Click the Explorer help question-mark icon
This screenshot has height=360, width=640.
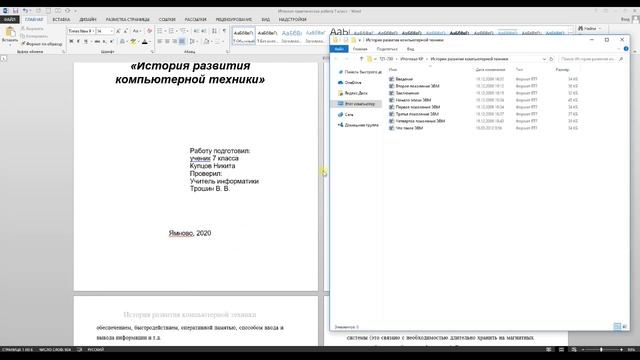pyautogui.click(x=626, y=49)
